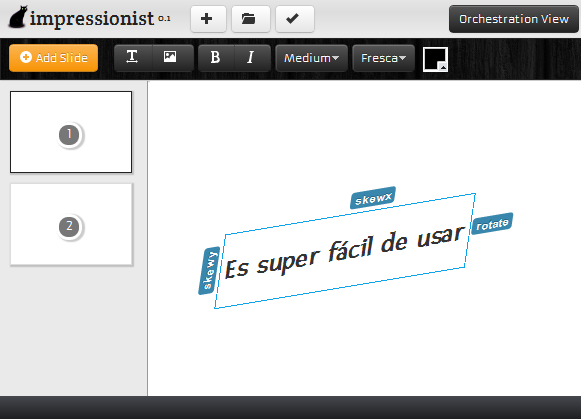Switch to Orchestration View

click(514, 19)
